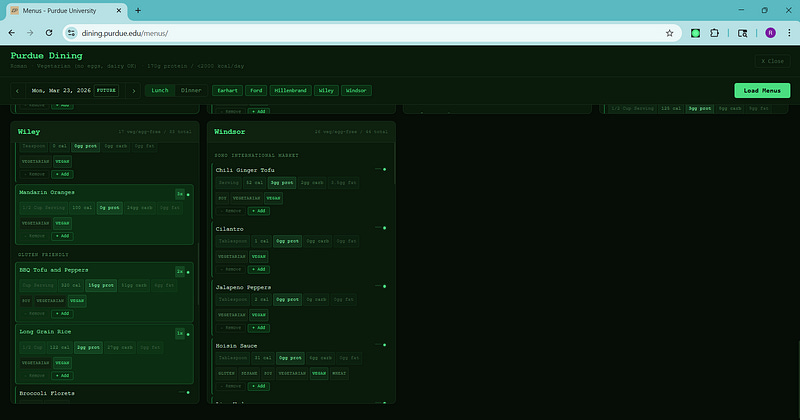The image size is (800, 420).
Task: Open the purple profile avatar
Action: tap(770, 33)
